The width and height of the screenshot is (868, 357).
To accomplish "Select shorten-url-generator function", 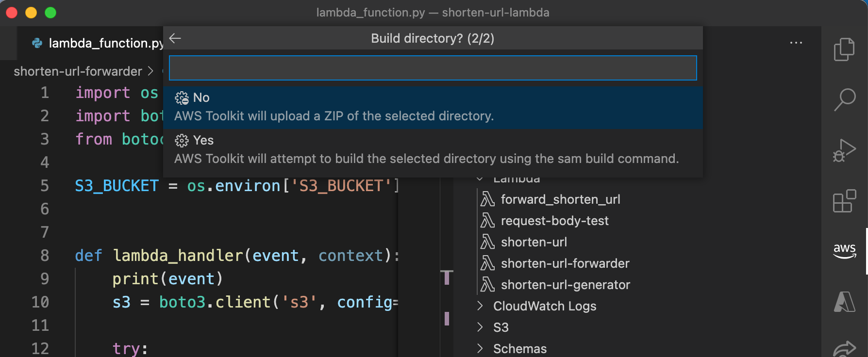I will point(565,285).
